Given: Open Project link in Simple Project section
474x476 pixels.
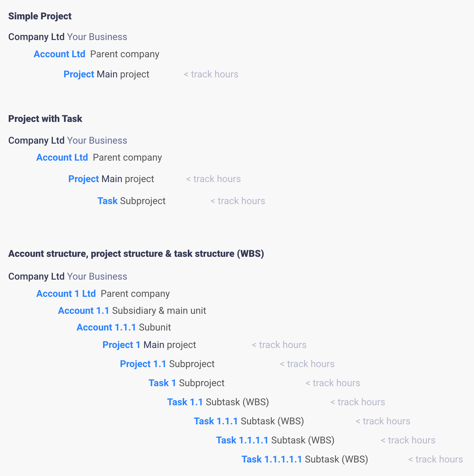Looking at the screenshot, I should (79, 74).
